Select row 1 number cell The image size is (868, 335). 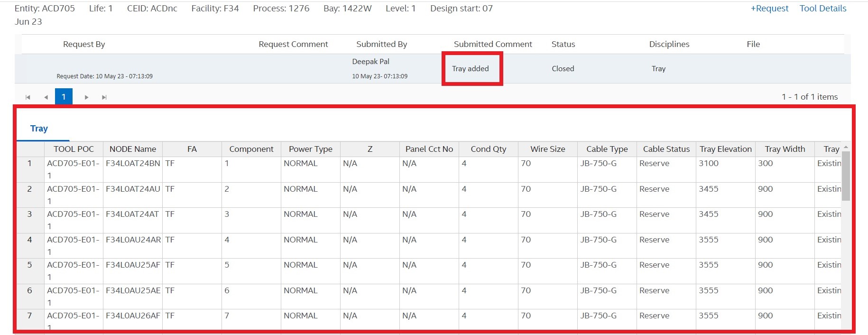click(x=29, y=164)
